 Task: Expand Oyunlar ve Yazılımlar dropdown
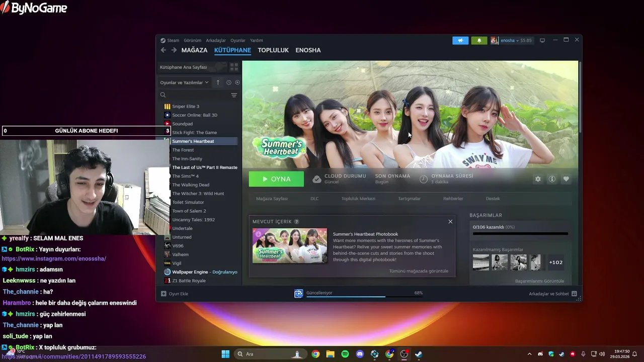coord(184,82)
